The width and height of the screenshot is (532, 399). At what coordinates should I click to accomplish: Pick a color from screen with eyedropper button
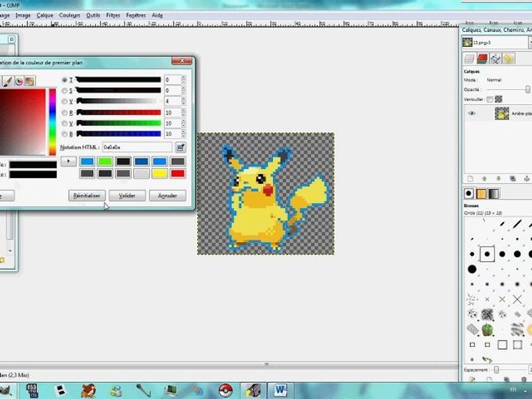[181, 147]
